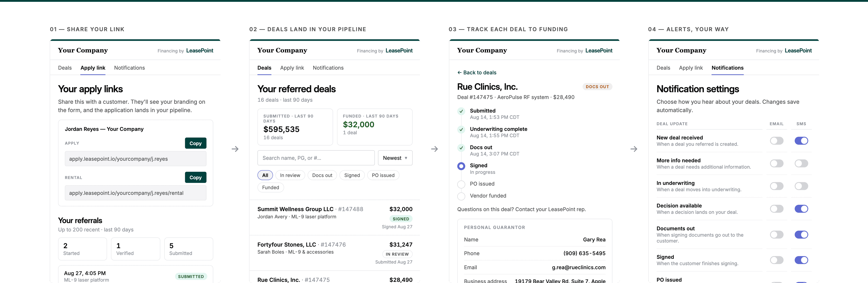Image resolution: width=868 pixels, height=283 pixels.
Task: Filter deals by Funded chip
Action: pyautogui.click(x=271, y=187)
